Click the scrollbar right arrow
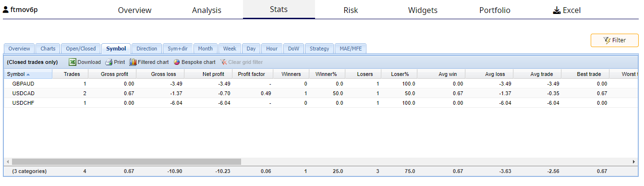 (x=634, y=161)
